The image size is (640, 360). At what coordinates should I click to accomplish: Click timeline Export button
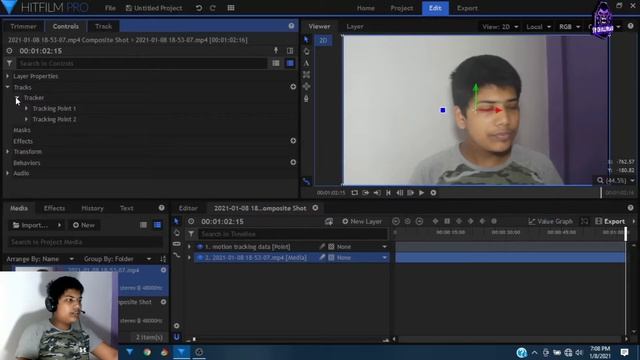point(610,221)
